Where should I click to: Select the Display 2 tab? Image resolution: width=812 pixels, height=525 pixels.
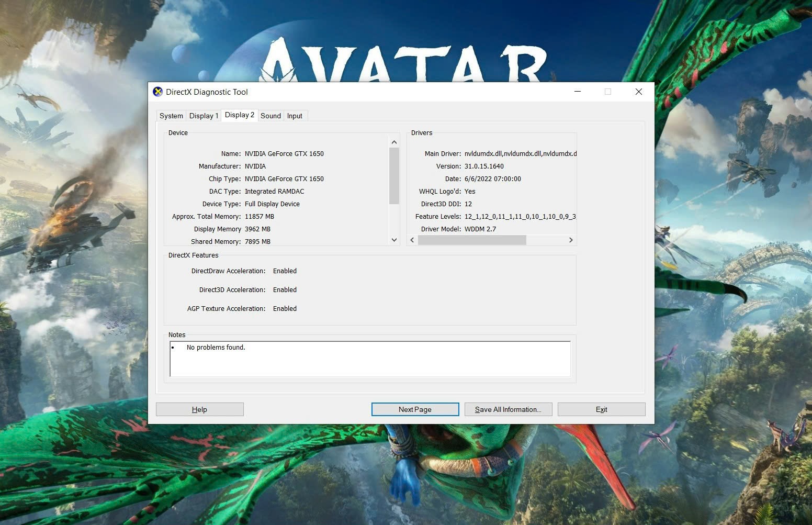239,115
